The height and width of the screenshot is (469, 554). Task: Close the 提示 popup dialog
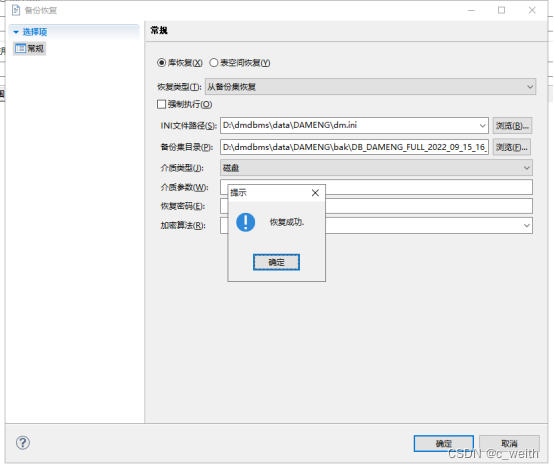coord(315,193)
